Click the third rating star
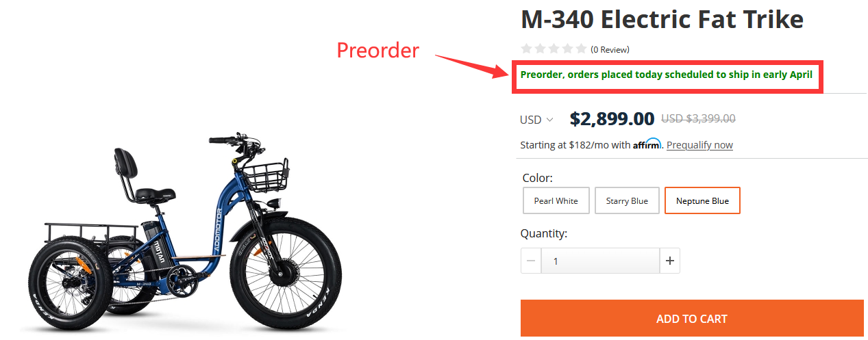This screenshot has width=868, height=340. tap(554, 49)
